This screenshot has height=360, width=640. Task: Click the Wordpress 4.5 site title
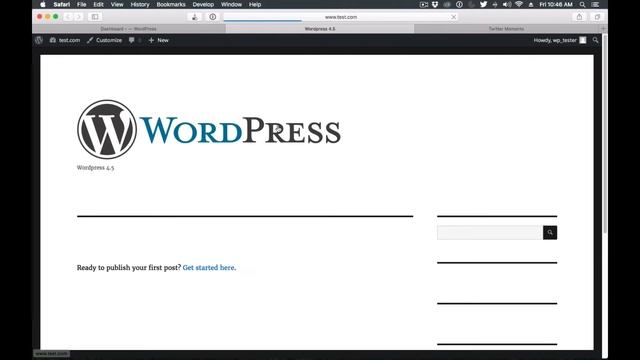click(96, 168)
